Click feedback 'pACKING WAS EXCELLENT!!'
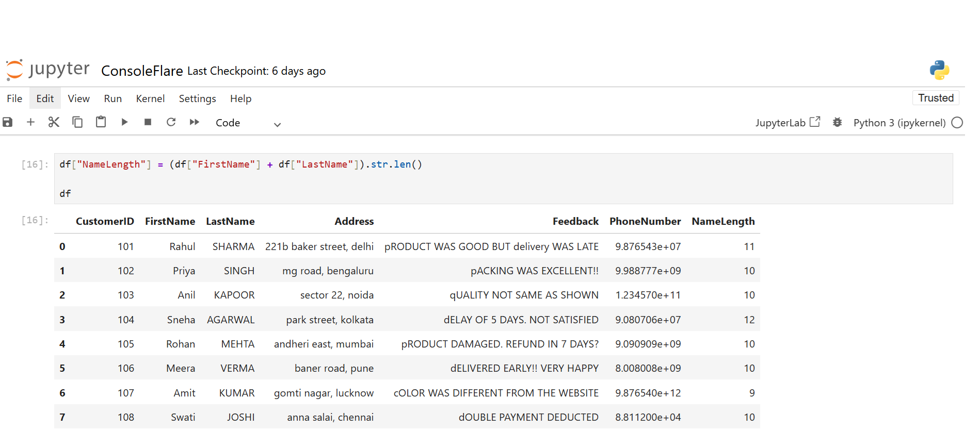The height and width of the screenshot is (430, 980). click(x=535, y=271)
